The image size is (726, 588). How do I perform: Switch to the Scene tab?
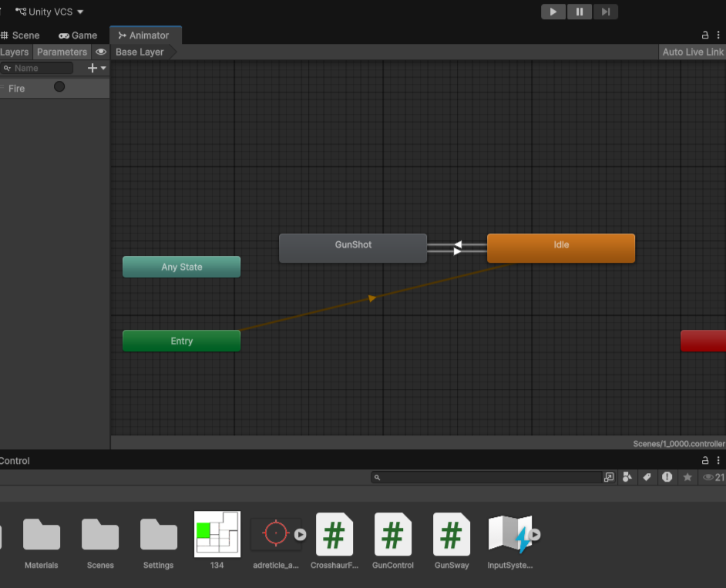20,35
